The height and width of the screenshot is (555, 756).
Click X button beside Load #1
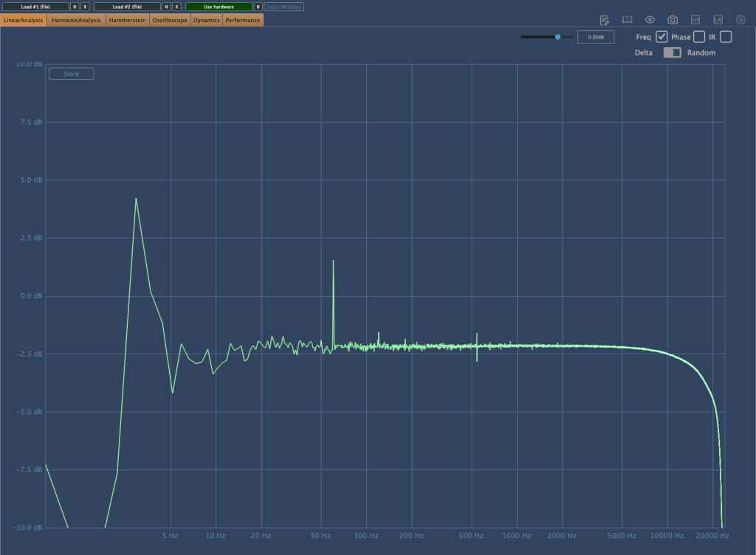85,7
